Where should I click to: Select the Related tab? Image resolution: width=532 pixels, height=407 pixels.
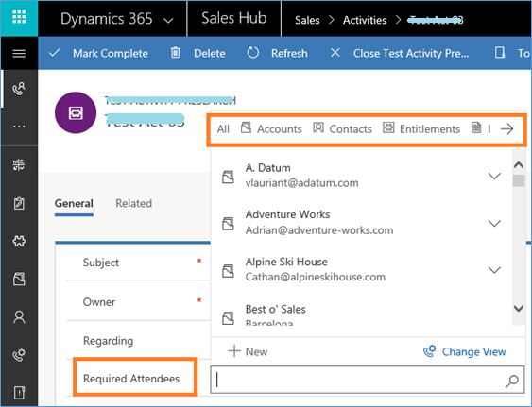pos(133,203)
